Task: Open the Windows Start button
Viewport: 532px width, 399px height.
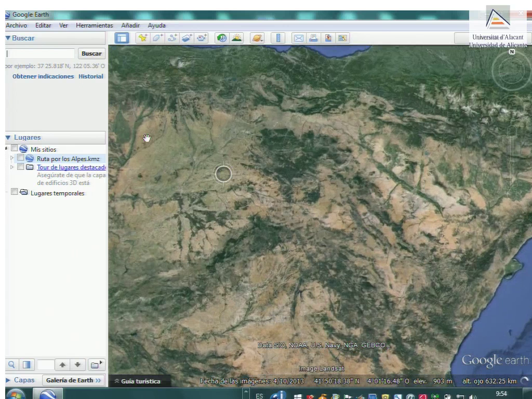Action: coord(15,395)
